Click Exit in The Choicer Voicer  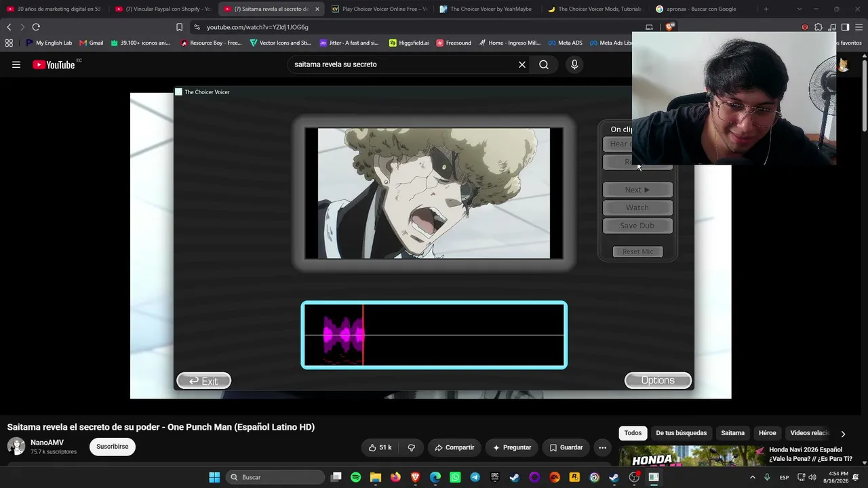coord(203,381)
